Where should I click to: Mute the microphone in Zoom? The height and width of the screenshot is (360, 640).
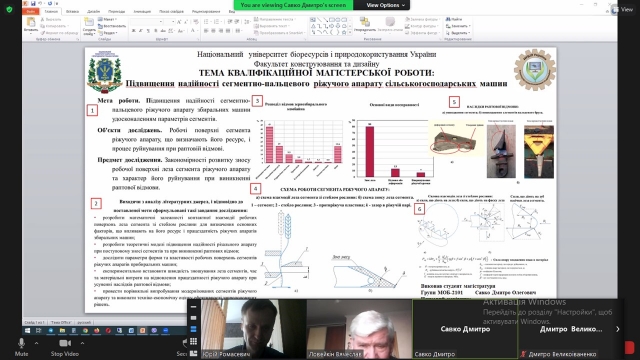coord(21,347)
